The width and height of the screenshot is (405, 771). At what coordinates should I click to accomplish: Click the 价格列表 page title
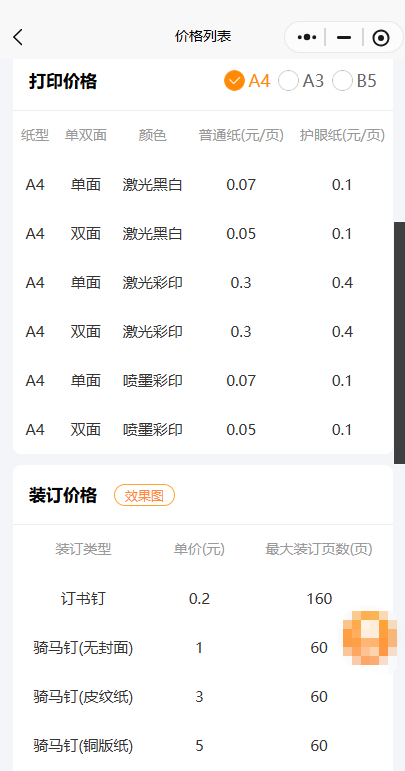[202, 36]
